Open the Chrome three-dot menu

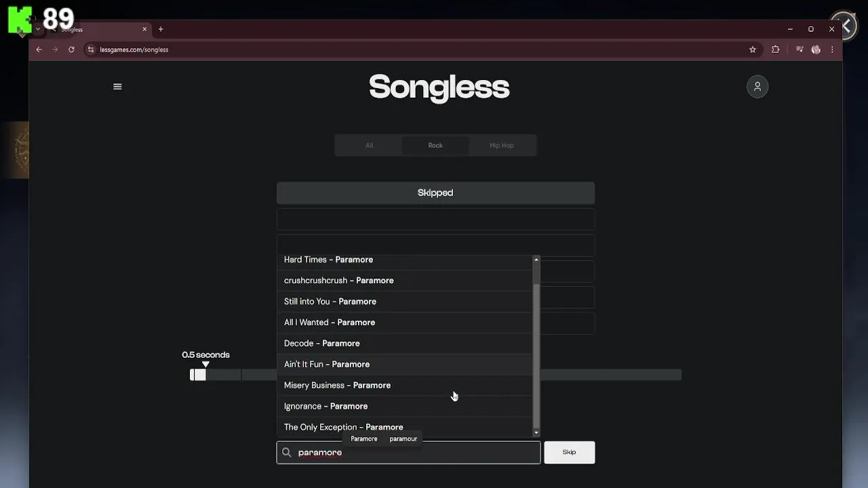pyautogui.click(x=832, y=49)
